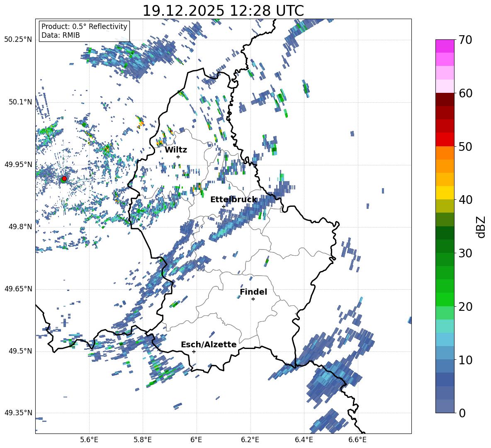Click the red radar location dot

(64, 178)
